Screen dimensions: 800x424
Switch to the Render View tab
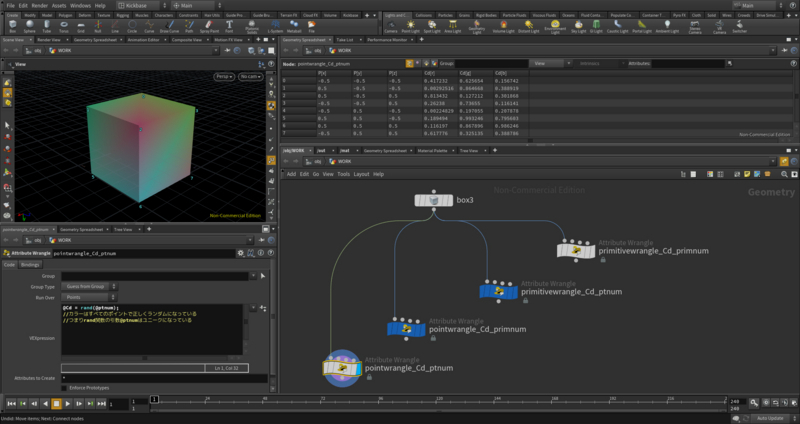[49, 39]
